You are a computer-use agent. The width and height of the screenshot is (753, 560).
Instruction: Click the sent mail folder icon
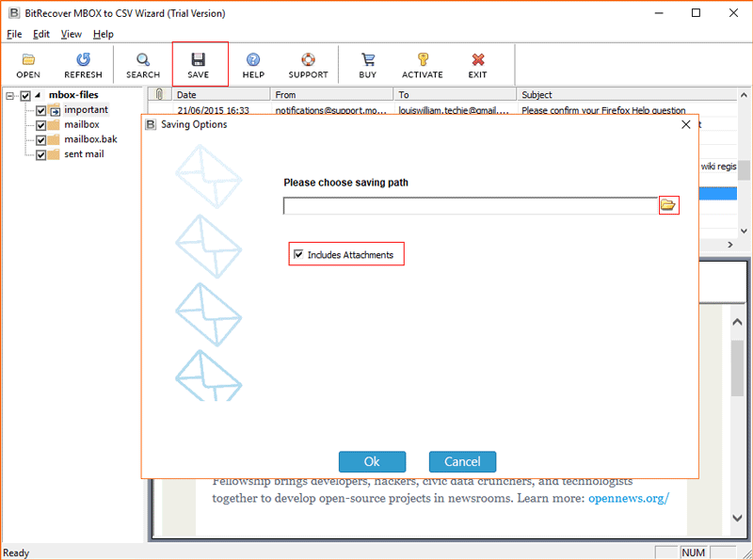(54, 154)
